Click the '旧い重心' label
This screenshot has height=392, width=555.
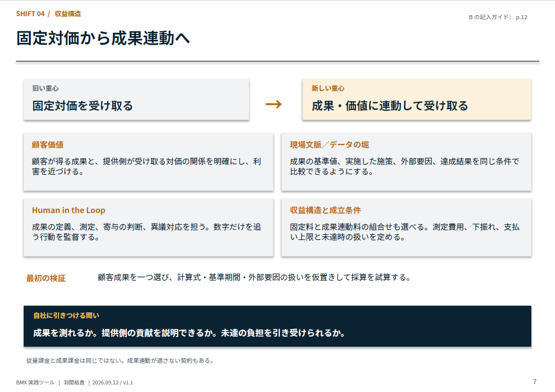[45, 89]
